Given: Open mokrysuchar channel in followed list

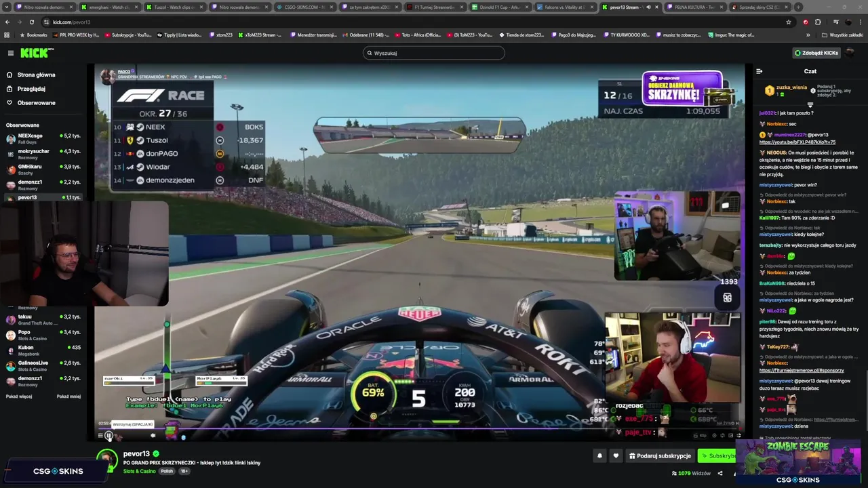Looking at the screenshot, I should (43, 154).
